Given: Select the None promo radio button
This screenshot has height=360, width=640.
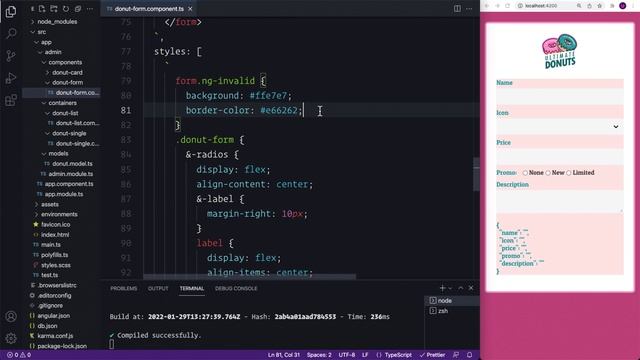Looking at the screenshot, I should 525,173.
